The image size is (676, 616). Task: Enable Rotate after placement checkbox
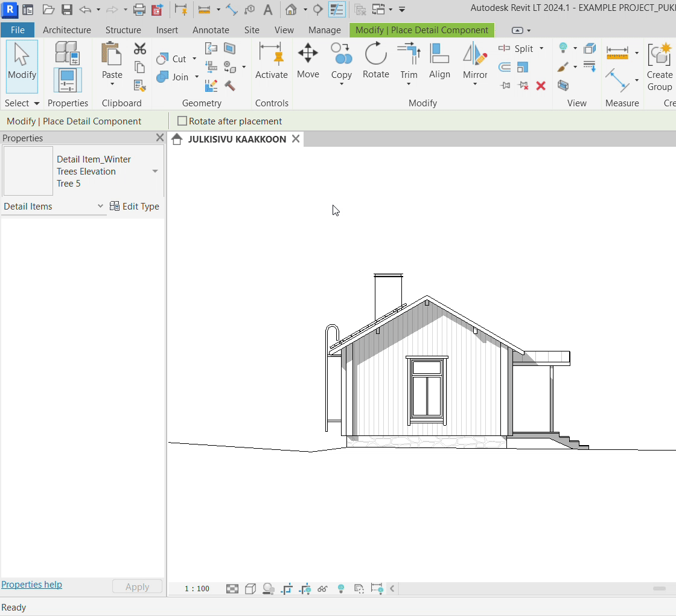[182, 121]
